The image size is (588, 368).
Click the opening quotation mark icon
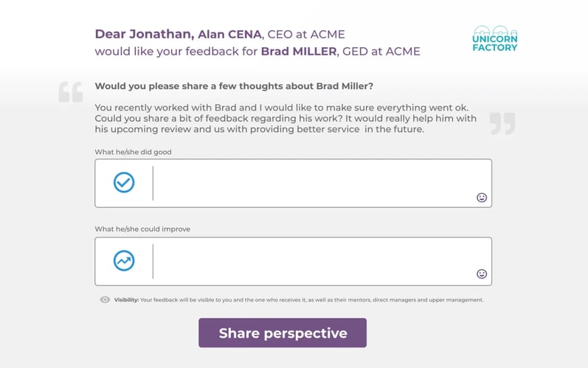point(71,92)
